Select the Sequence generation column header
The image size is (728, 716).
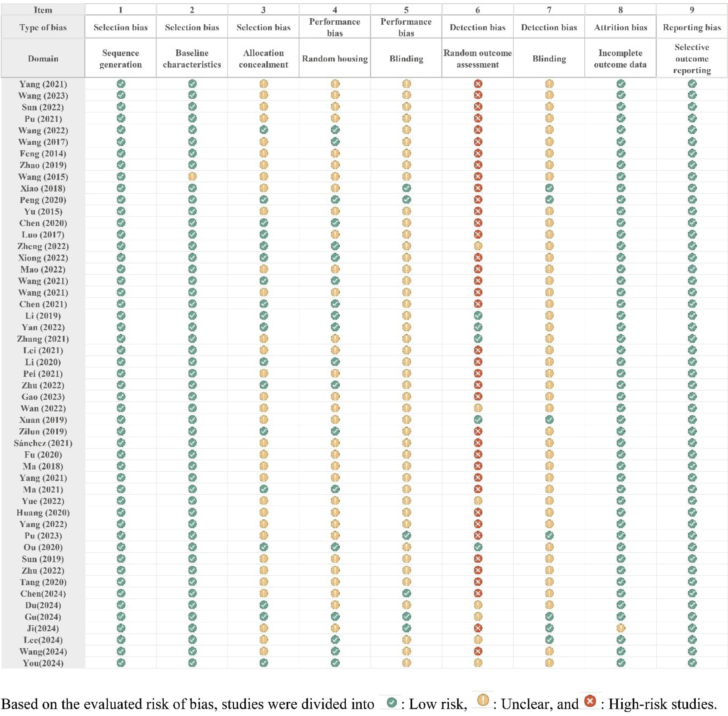pyautogui.click(x=120, y=59)
